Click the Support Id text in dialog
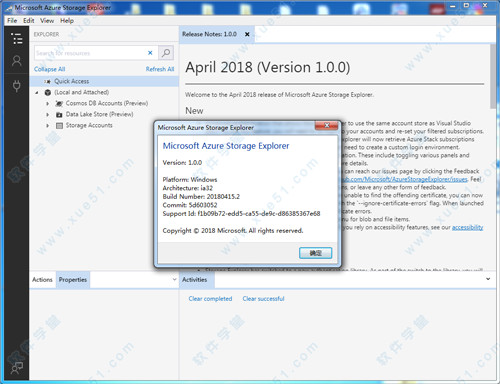 pyautogui.click(x=241, y=214)
